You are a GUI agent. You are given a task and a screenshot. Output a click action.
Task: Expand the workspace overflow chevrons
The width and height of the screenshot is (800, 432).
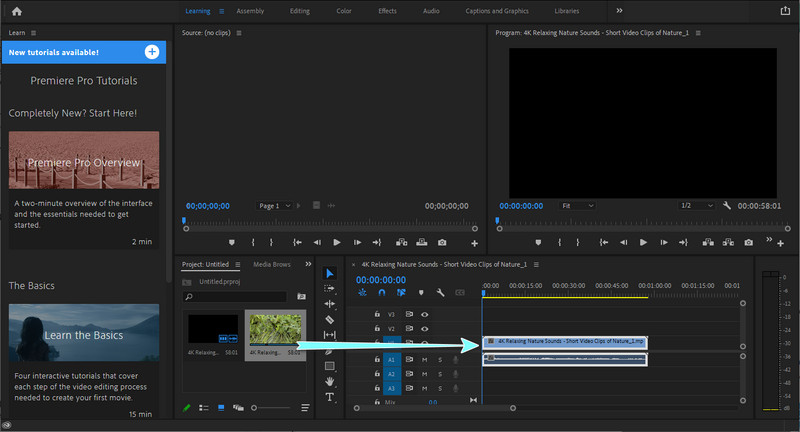click(619, 11)
